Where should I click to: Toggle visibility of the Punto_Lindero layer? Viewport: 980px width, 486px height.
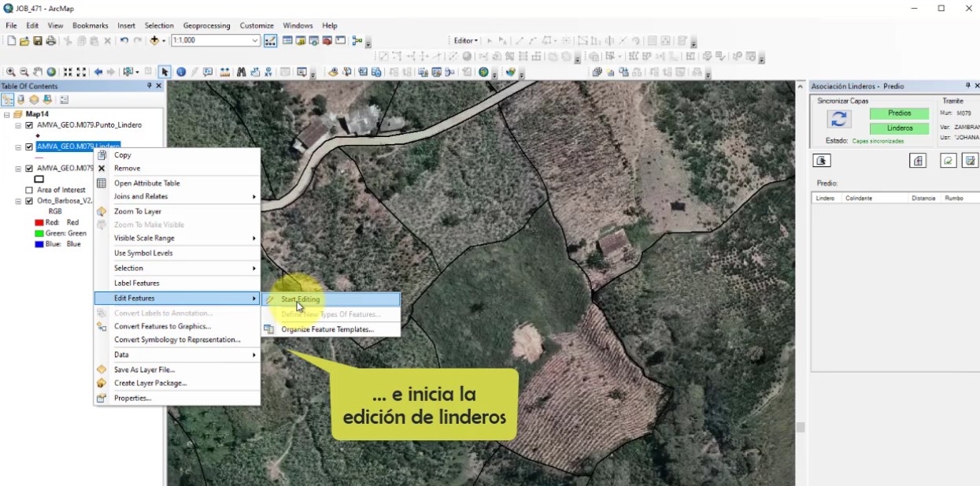(30, 125)
